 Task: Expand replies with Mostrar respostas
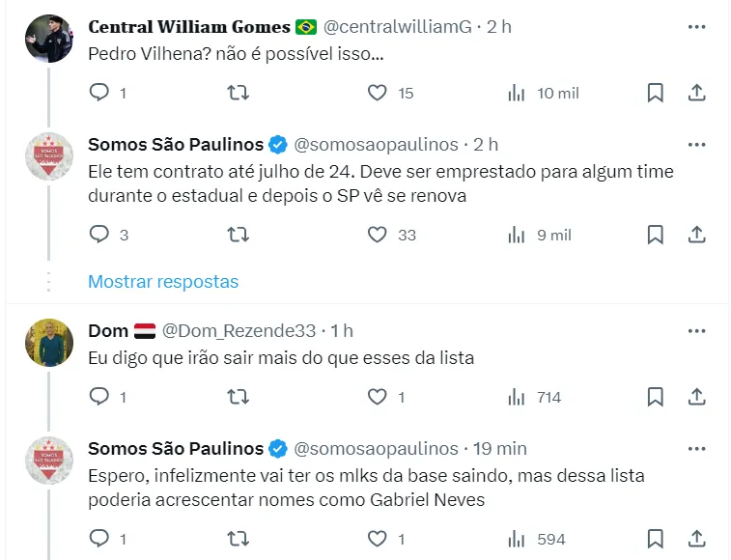pyautogui.click(x=163, y=282)
